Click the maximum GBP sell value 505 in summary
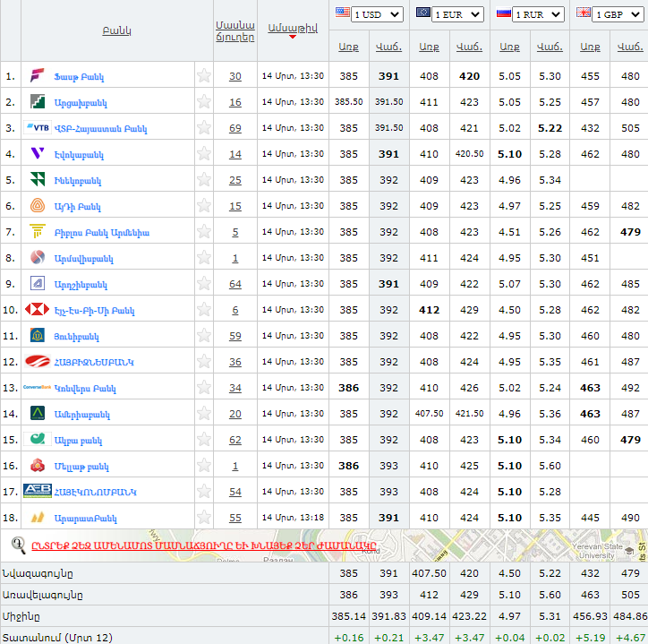Image resolution: width=648 pixels, height=644 pixels. [x=630, y=595]
